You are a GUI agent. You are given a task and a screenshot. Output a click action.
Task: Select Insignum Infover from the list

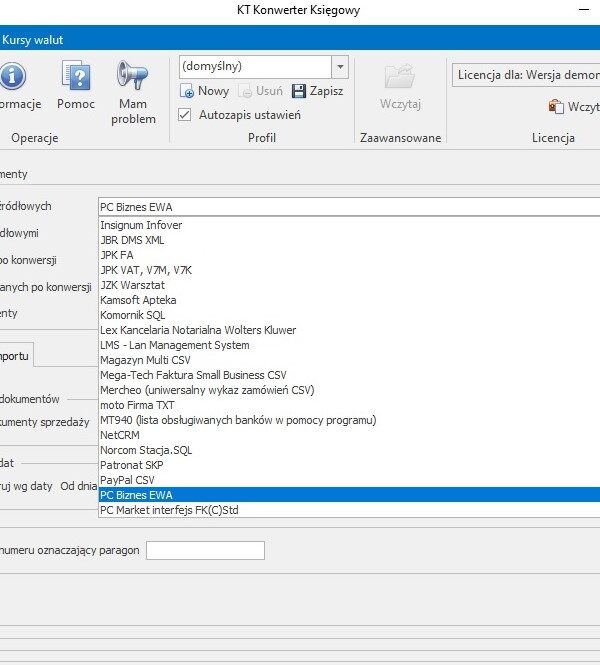350,225
